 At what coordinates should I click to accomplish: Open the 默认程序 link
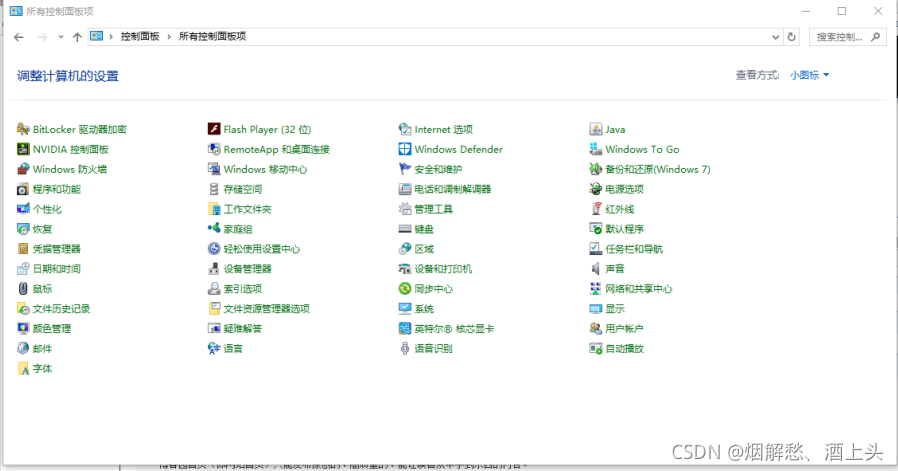tap(624, 229)
